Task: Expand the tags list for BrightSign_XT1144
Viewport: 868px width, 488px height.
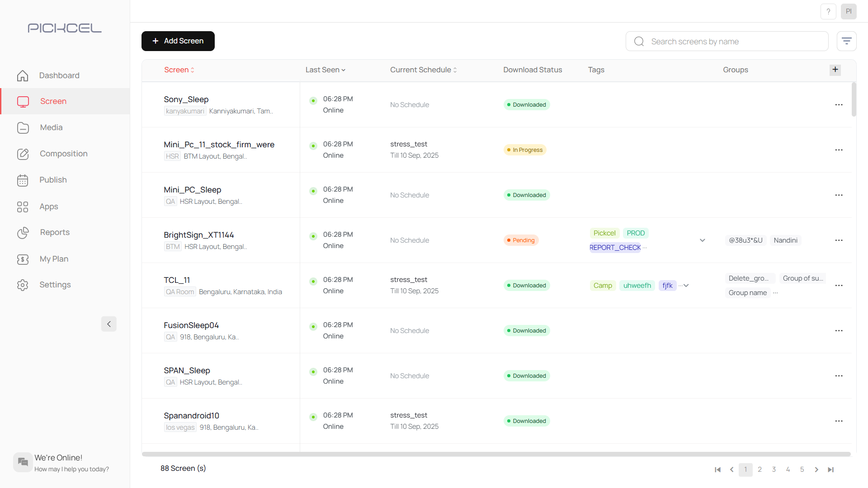Action: pos(702,240)
